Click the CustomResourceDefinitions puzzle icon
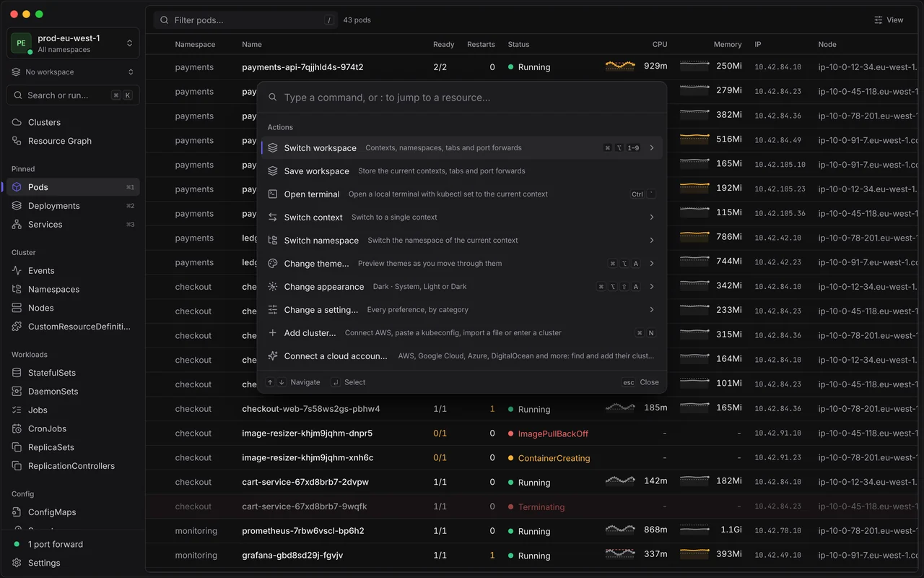Viewport: 924px width, 578px height. pyautogui.click(x=17, y=327)
